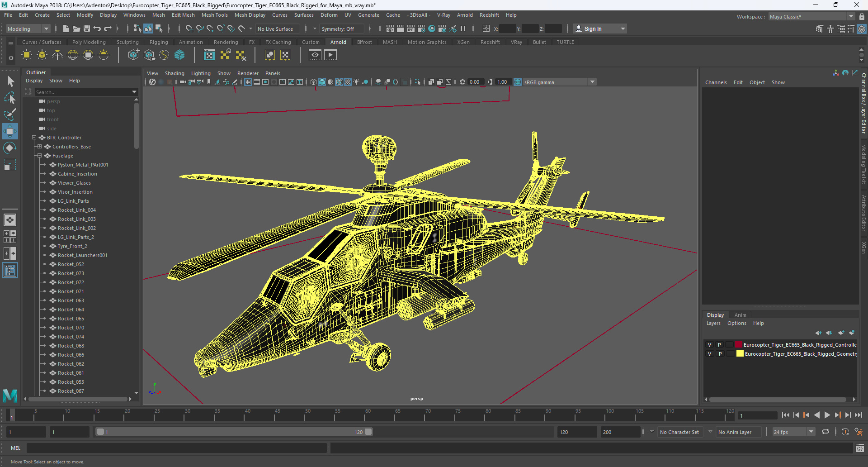Toggle visibility V of the Geometry layer

[x=709, y=354]
